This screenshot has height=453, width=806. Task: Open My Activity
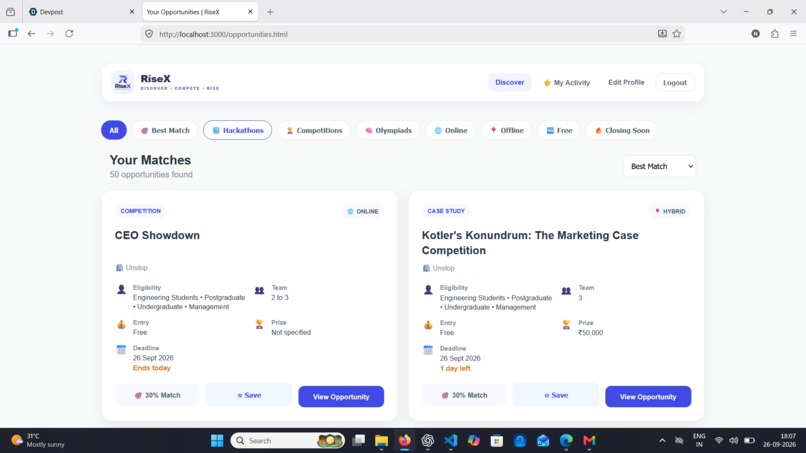[x=566, y=82]
